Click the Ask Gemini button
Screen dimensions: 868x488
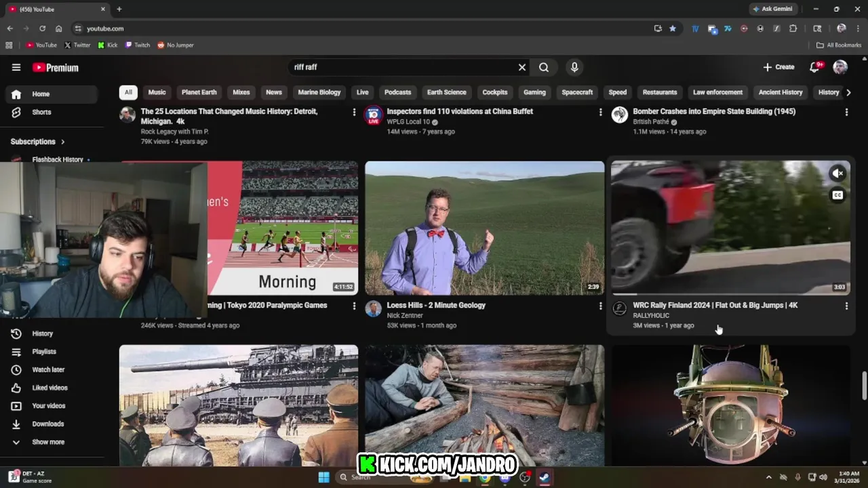coord(772,9)
